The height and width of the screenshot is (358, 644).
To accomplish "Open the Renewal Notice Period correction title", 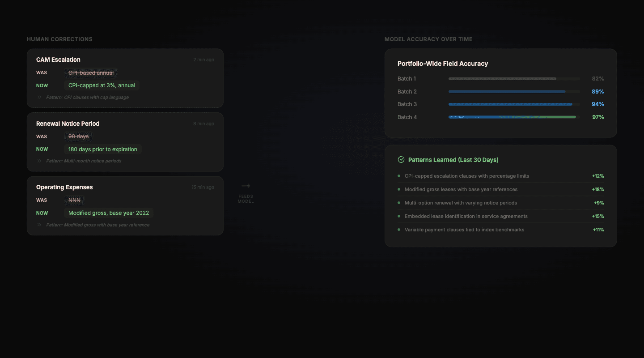I will coord(68,124).
